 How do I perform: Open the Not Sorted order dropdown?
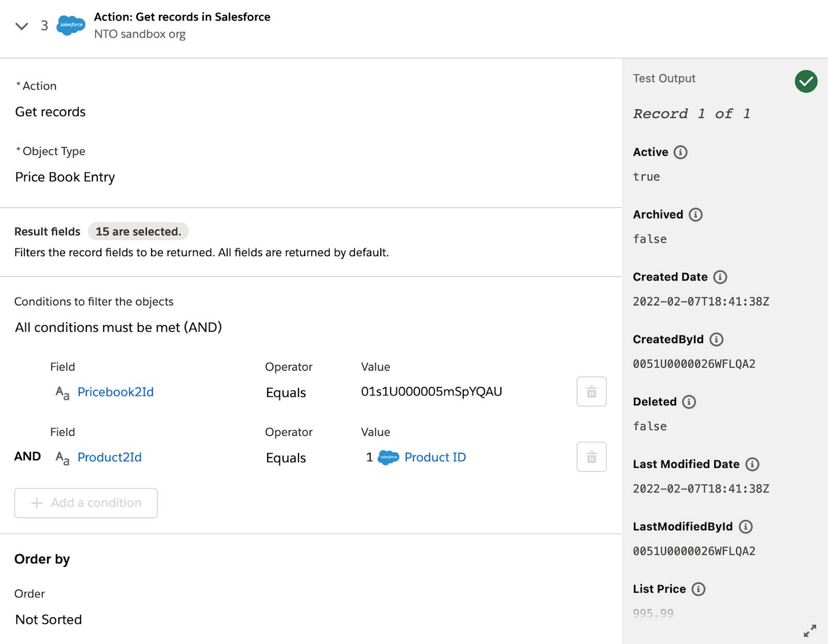coord(49,620)
